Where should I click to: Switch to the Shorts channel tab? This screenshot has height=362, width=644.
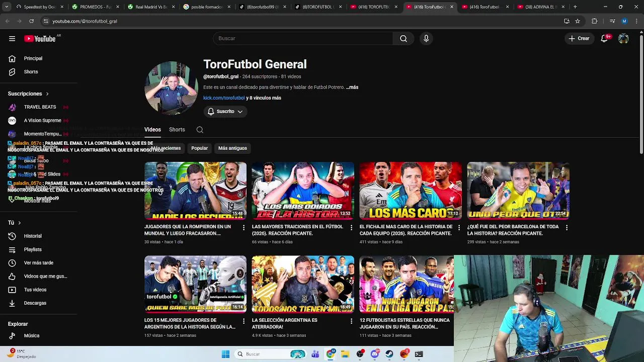click(177, 130)
